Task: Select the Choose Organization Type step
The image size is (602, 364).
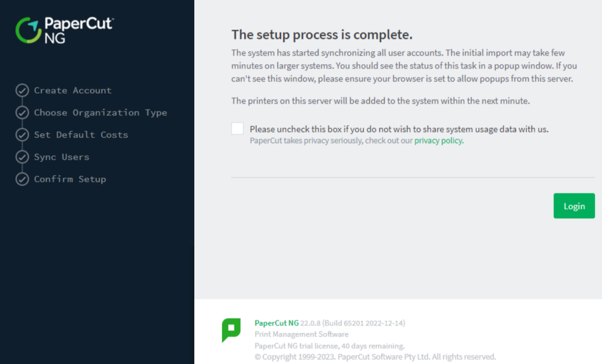Action: click(x=100, y=112)
